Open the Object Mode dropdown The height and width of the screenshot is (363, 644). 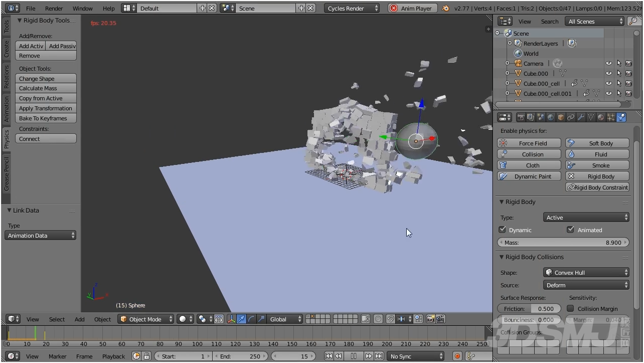(x=146, y=319)
